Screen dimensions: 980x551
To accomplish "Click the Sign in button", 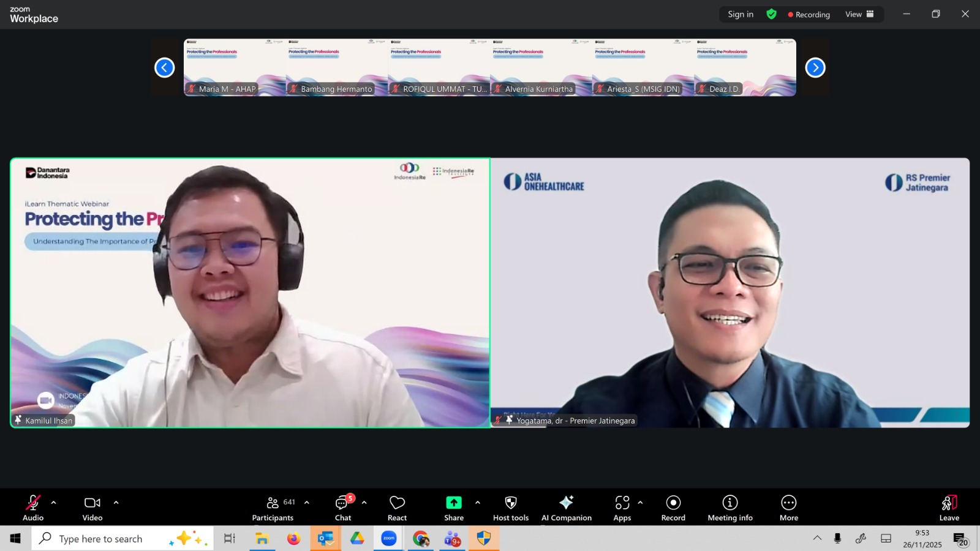I will (741, 14).
